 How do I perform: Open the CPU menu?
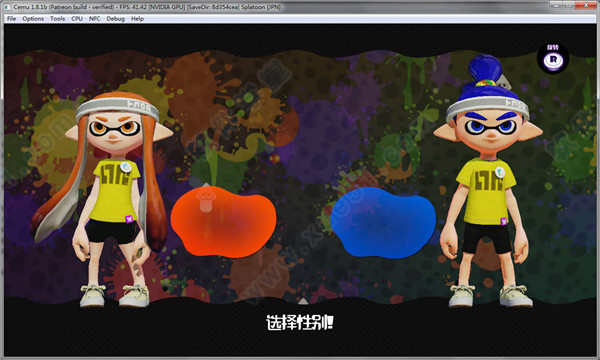point(77,19)
